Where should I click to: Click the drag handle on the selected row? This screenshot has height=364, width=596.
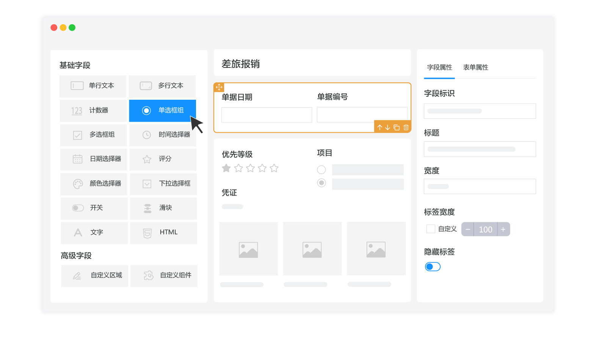[x=219, y=87]
